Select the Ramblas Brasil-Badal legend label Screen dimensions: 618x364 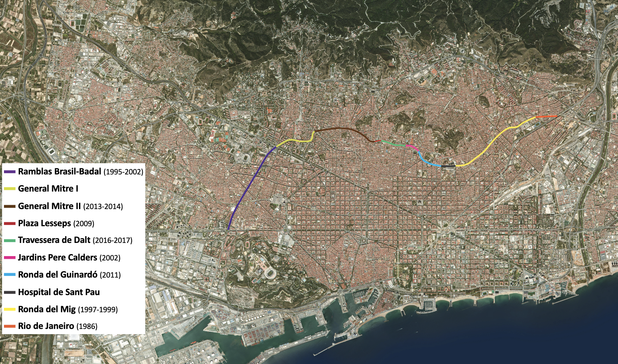(x=80, y=172)
